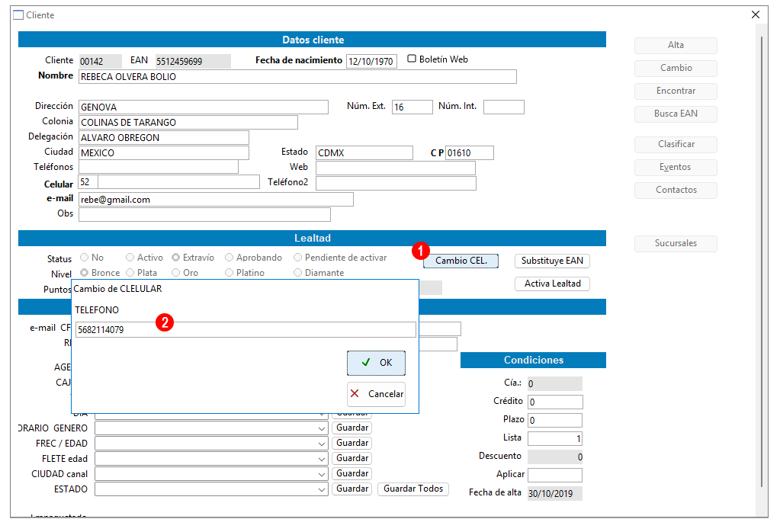The image size is (780, 532).
Task: Click the vertical scrollbar on window right
Action: coord(761,261)
